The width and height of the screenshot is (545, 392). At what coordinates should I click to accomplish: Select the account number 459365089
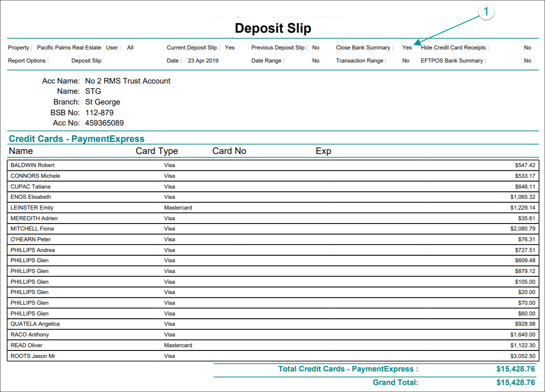[x=104, y=123]
